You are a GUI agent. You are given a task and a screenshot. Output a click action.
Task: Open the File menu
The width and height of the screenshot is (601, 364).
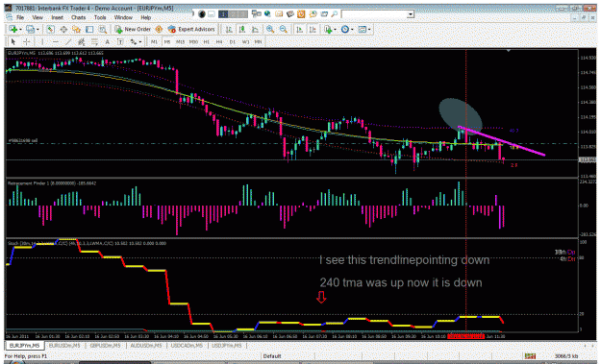point(20,17)
